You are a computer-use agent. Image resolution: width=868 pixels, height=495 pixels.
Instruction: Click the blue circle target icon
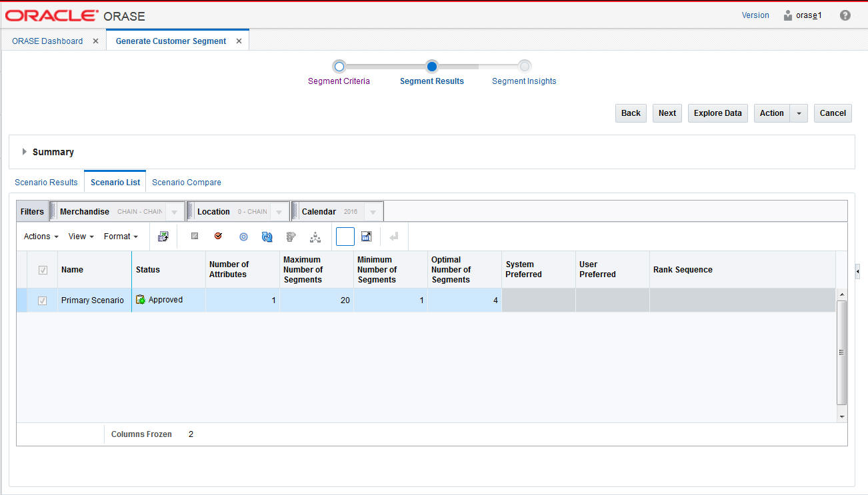243,237
